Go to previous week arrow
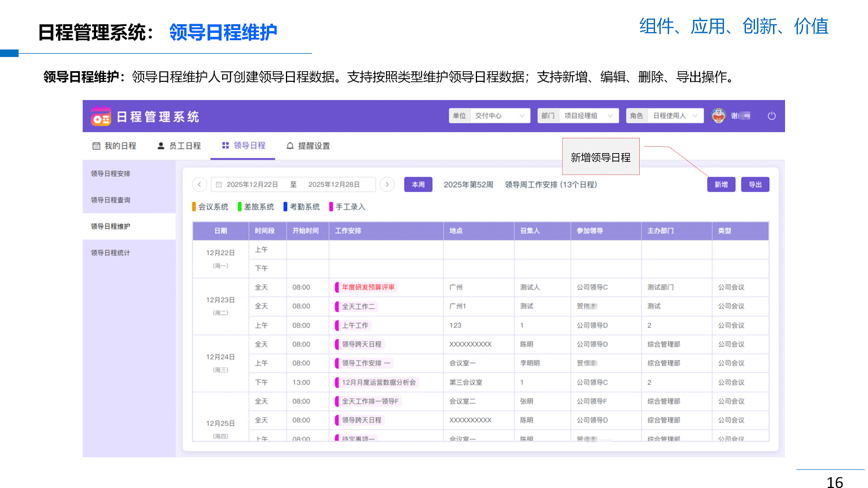 199,185
